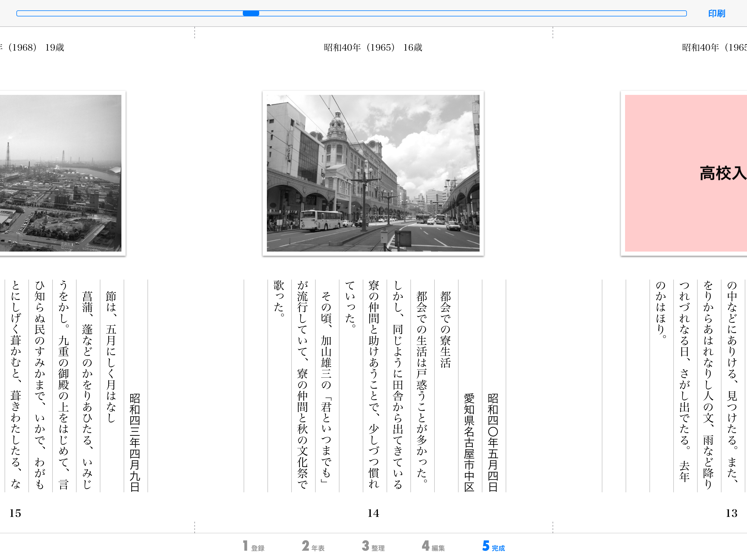Click page number 13
Image resolution: width=747 pixels, height=560 pixels.
pyautogui.click(x=731, y=514)
